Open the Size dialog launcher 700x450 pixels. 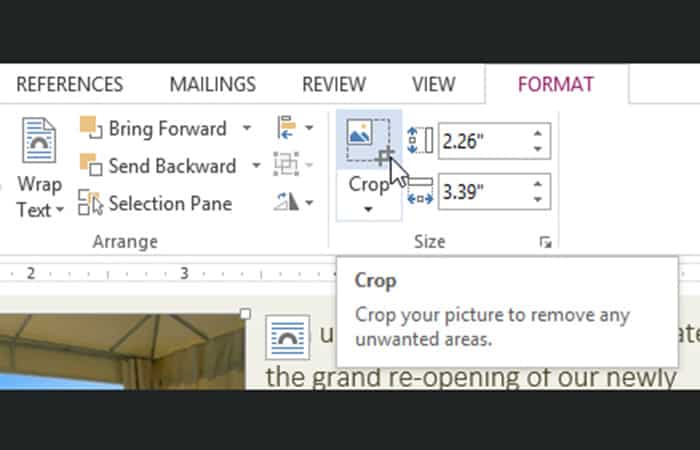coord(545,242)
